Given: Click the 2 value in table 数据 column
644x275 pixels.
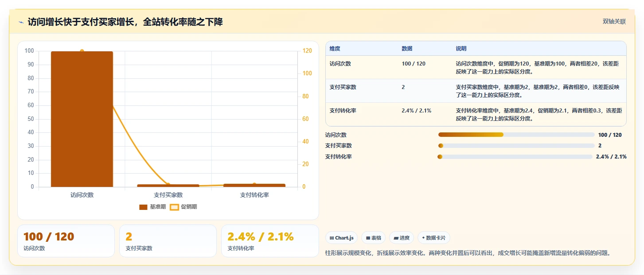Looking at the screenshot, I should (403, 87).
